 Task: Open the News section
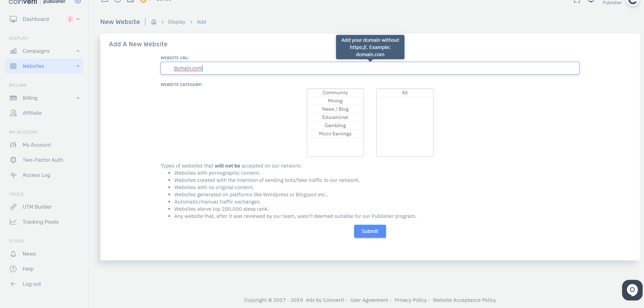tap(29, 254)
